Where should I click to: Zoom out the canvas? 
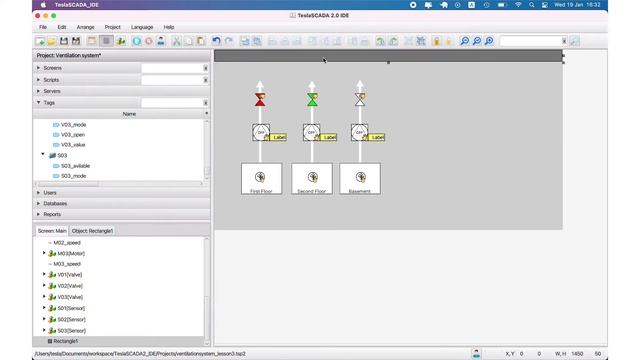click(x=464, y=41)
